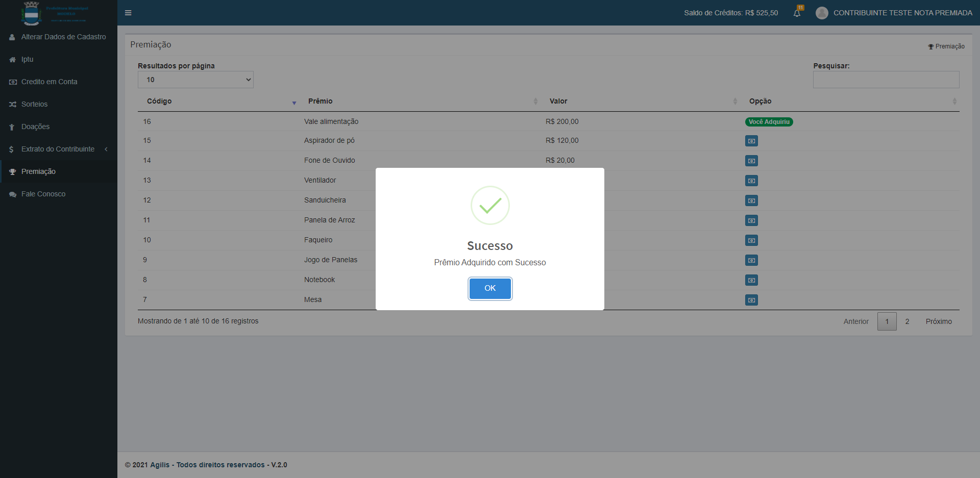Open Alterar Dados de Cadastro

[63, 37]
